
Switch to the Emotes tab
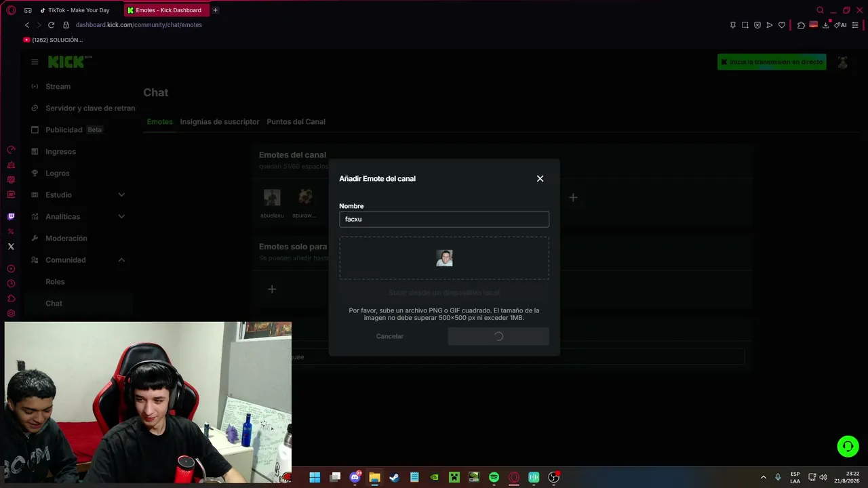click(x=160, y=122)
